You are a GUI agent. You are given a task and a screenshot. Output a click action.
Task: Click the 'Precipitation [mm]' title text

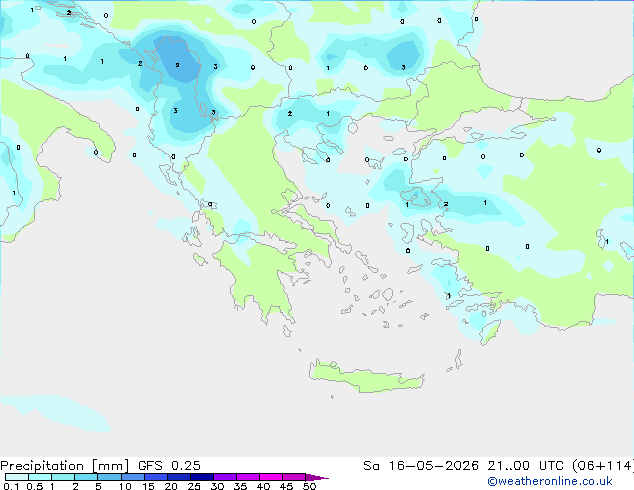click(x=64, y=466)
